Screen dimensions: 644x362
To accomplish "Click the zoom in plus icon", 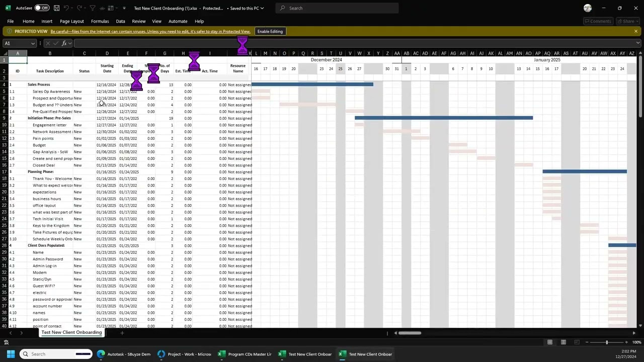I will tap(626, 342).
